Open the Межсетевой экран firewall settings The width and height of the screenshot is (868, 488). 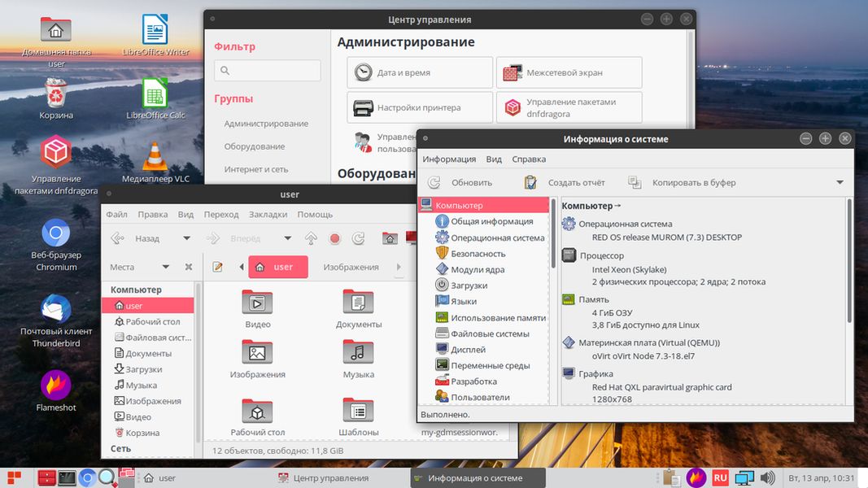pos(569,72)
